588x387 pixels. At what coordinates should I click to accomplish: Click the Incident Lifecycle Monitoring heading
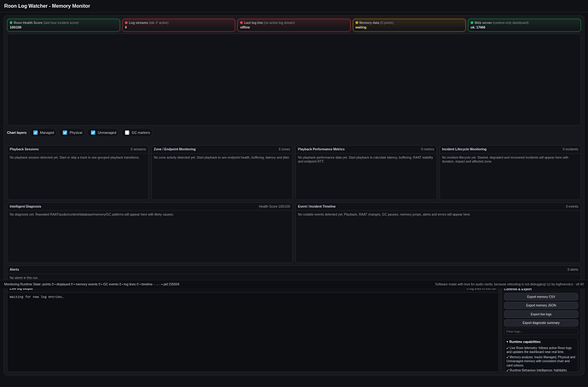pyautogui.click(x=464, y=149)
